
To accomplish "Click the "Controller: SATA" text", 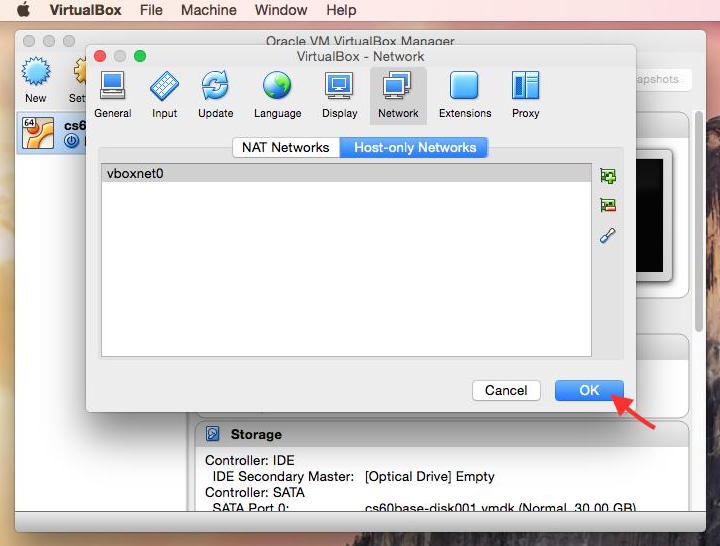I will [255, 492].
